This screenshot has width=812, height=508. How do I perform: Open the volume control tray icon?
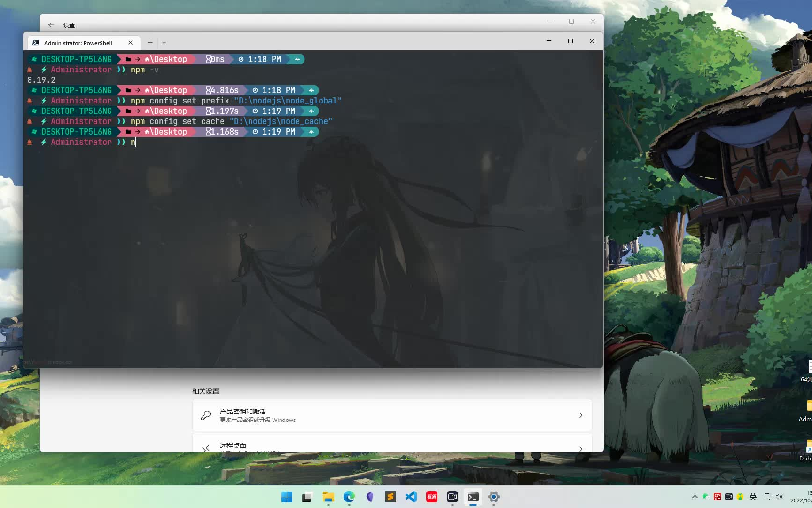(779, 497)
